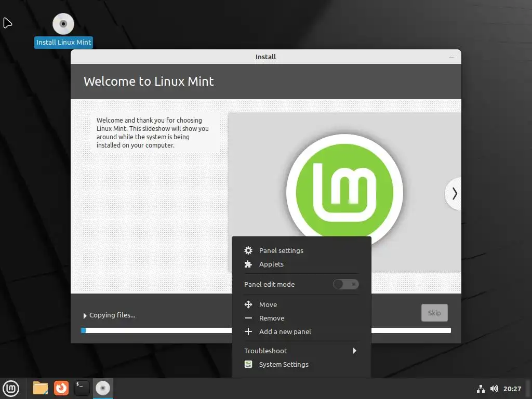
Task: Expand the Troubleshoot submenu arrow
Action: (x=354, y=351)
